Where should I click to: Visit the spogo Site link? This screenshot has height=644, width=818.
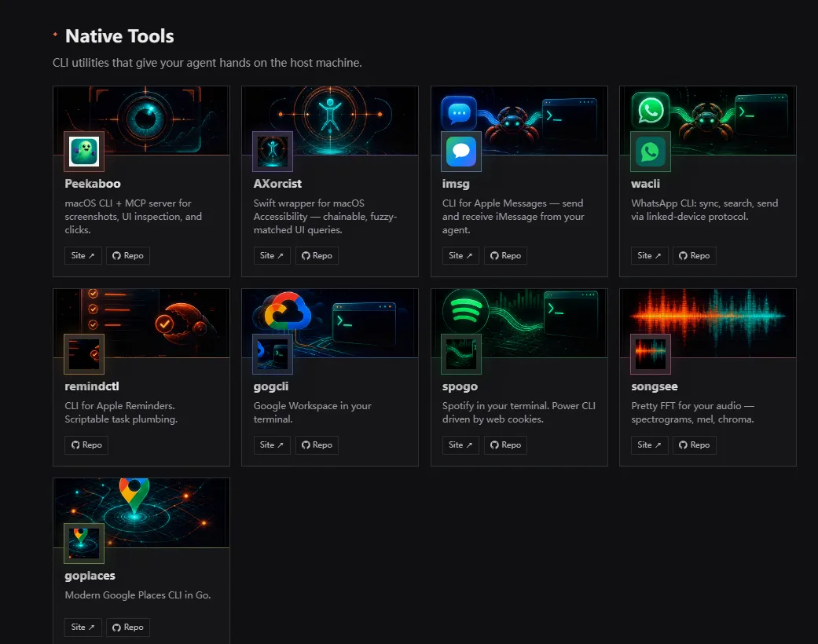(x=460, y=445)
